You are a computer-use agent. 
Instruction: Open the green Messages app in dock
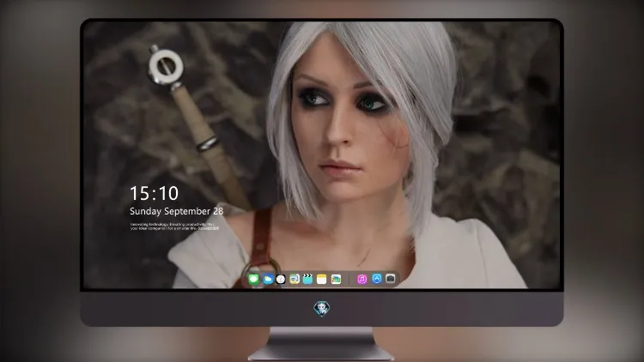click(254, 280)
